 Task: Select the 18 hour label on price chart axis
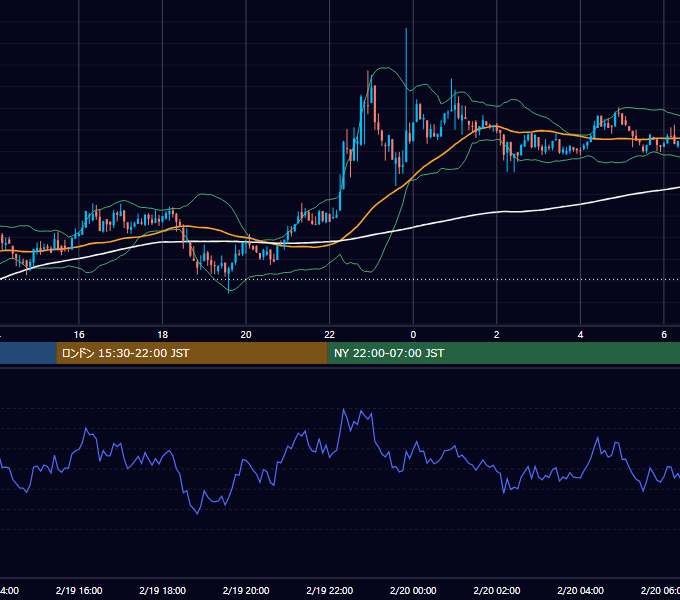[x=163, y=335]
